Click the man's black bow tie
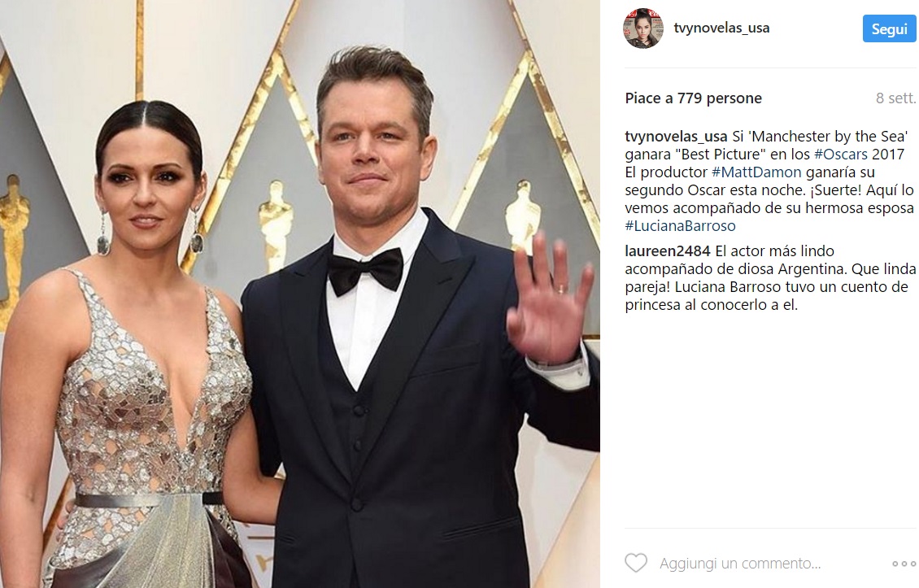Image resolution: width=919 pixels, height=588 pixels. (x=365, y=271)
